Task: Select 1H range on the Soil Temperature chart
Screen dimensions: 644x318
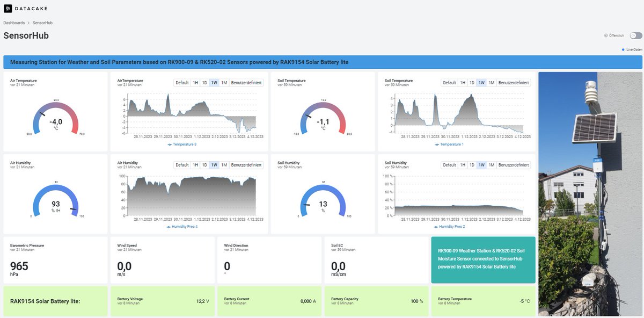Action: [x=463, y=83]
